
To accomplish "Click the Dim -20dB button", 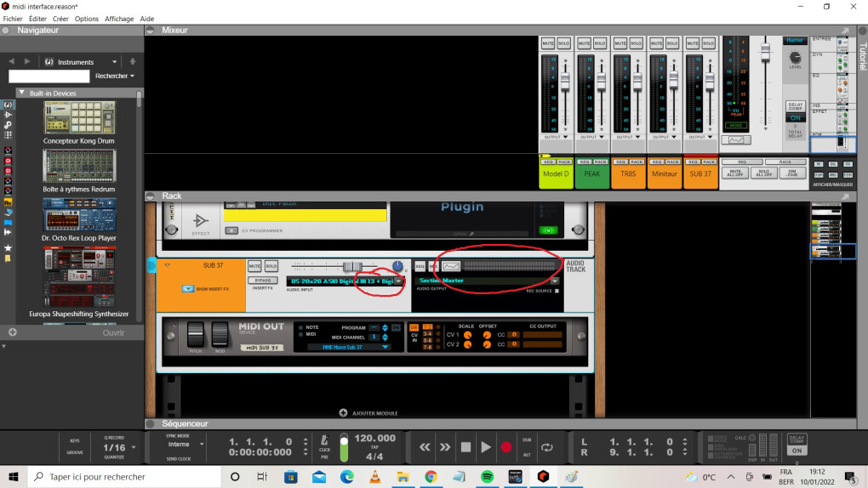I will [792, 173].
